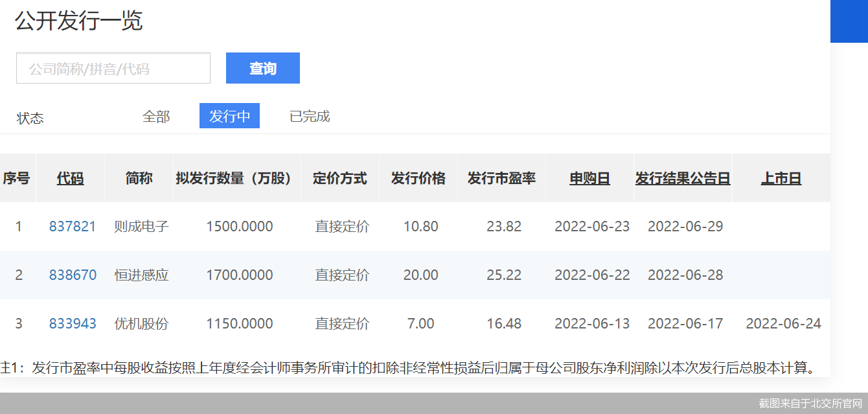
Task: Select the 全部 status filter
Action: coord(156,117)
